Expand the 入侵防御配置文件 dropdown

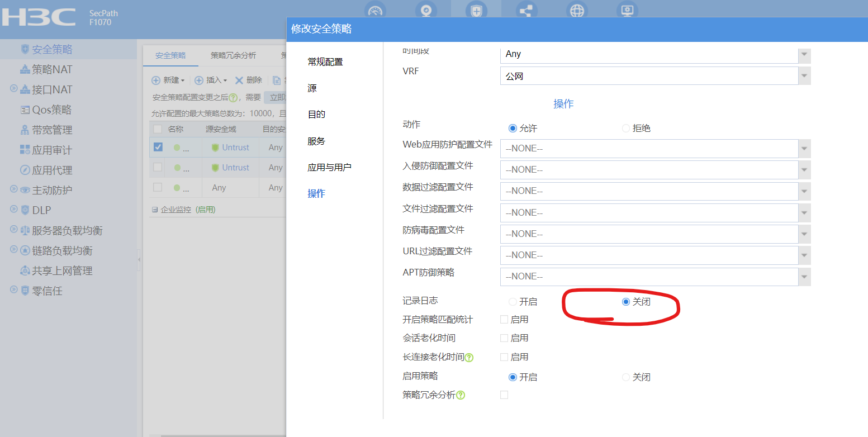(x=804, y=170)
